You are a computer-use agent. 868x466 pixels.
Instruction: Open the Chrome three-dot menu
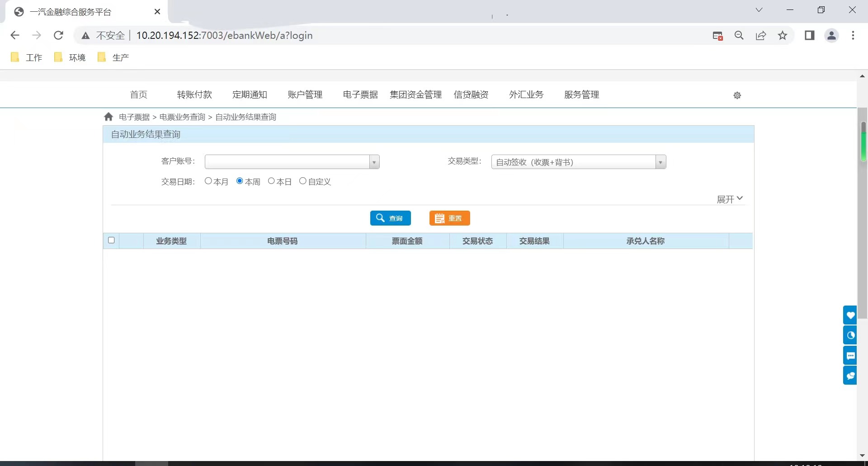853,35
